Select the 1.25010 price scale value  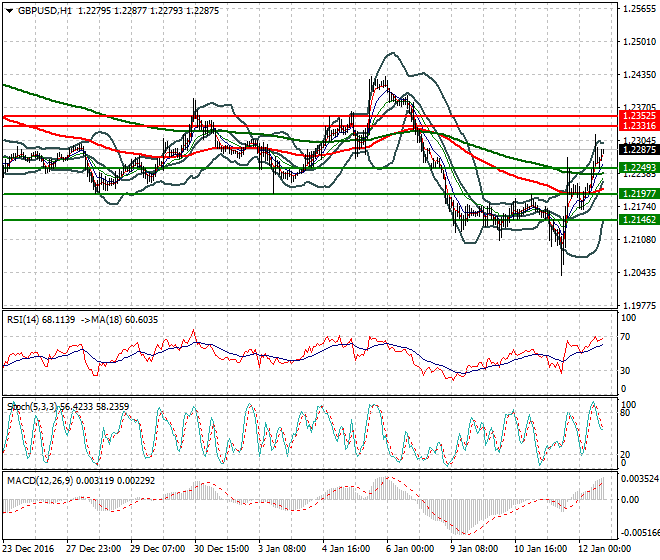pos(639,42)
